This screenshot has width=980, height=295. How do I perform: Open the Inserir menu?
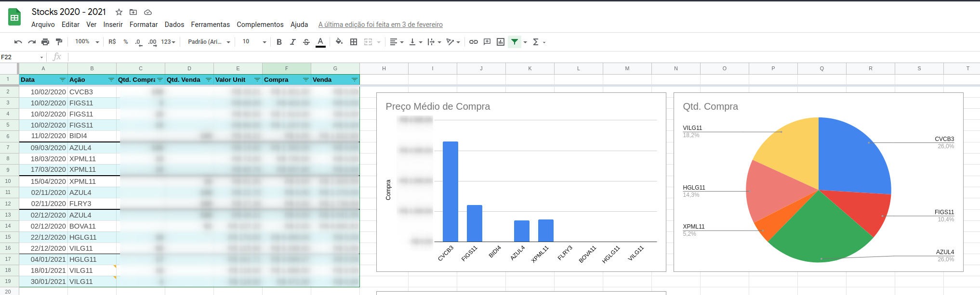[x=113, y=25]
